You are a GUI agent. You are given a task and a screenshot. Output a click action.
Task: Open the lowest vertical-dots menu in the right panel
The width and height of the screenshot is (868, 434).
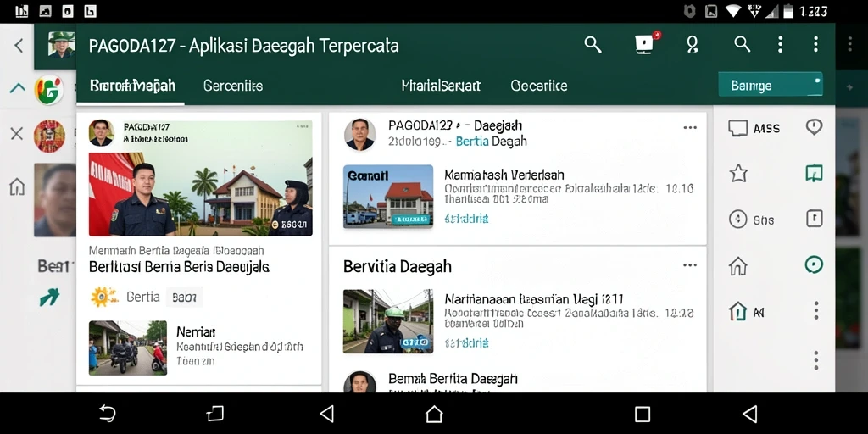(816, 360)
